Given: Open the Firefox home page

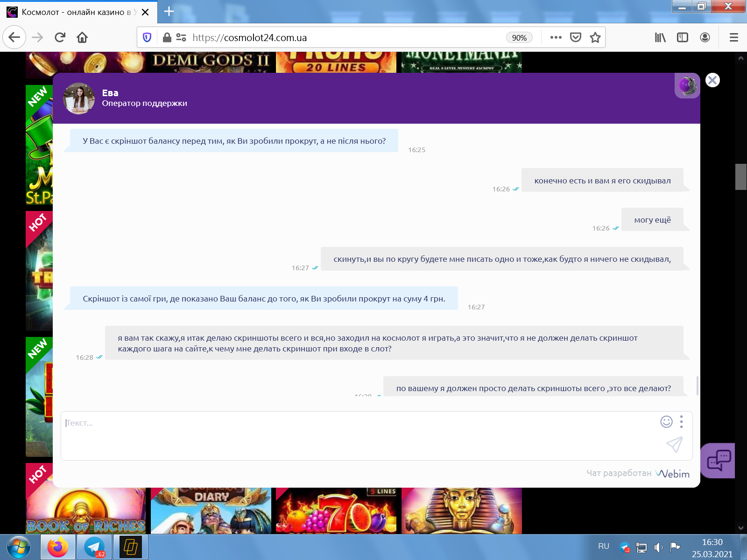Looking at the screenshot, I should coord(82,37).
